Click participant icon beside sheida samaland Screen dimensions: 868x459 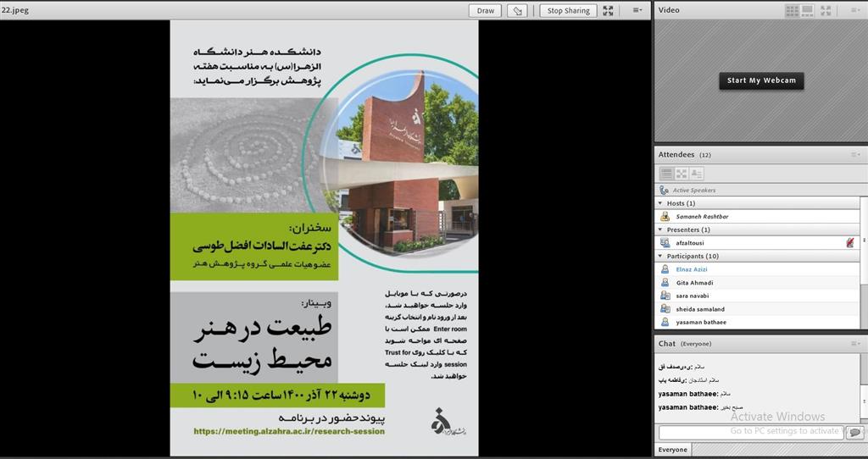coord(665,309)
